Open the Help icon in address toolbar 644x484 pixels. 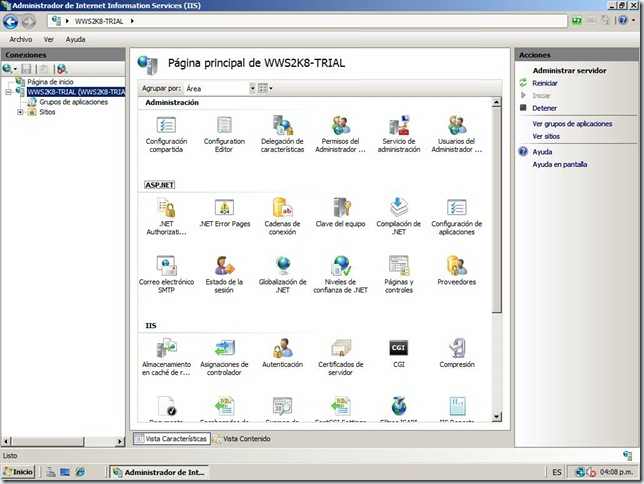pyautogui.click(x=623, y=21)
